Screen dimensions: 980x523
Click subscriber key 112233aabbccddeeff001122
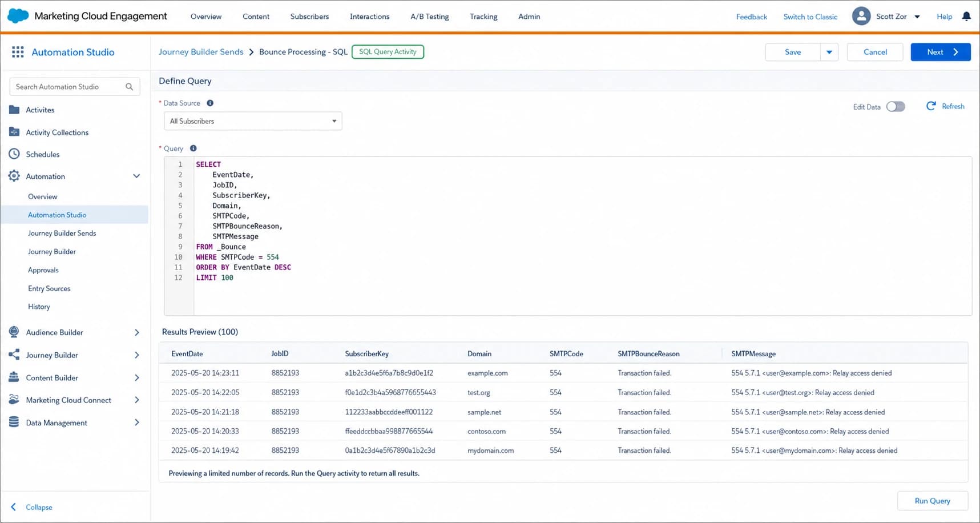(389, 412)
